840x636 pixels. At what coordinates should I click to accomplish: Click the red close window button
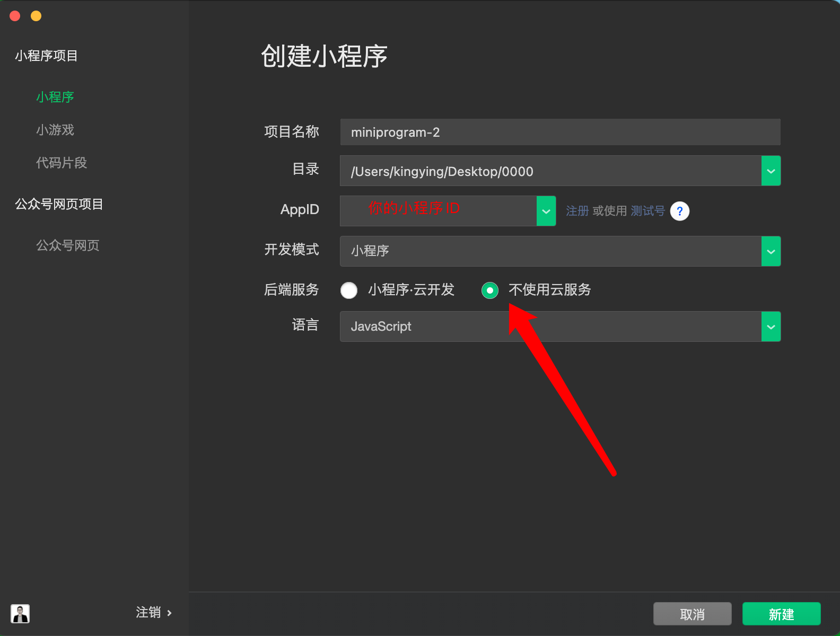coord(15,16)
